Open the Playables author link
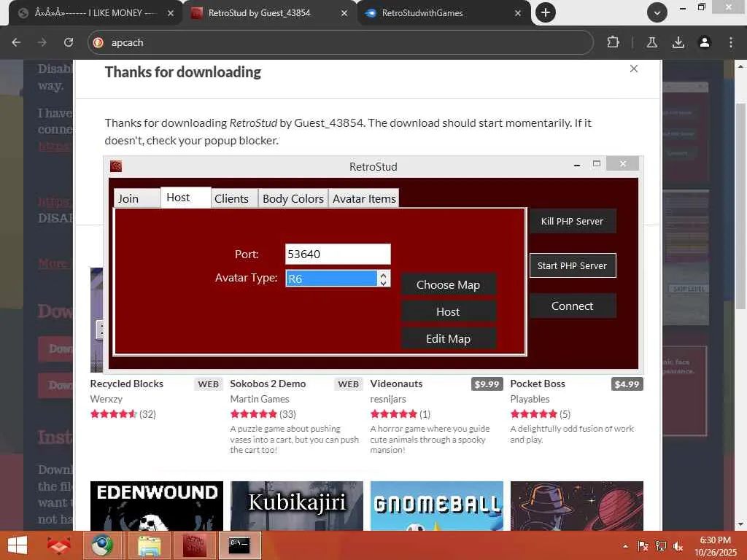The height and width of the screenshot is (560, 747). pos(530,399)
